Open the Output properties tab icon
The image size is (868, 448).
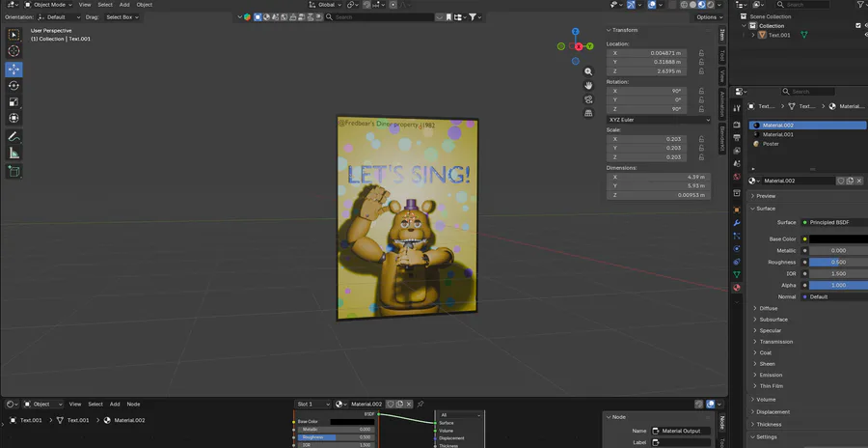(737, 137)
